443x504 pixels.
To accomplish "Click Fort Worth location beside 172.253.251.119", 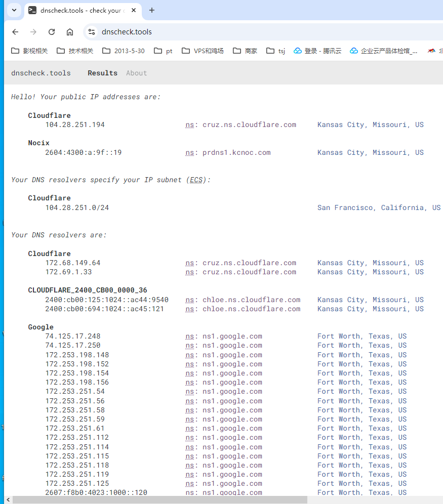I will coord(362,475).
